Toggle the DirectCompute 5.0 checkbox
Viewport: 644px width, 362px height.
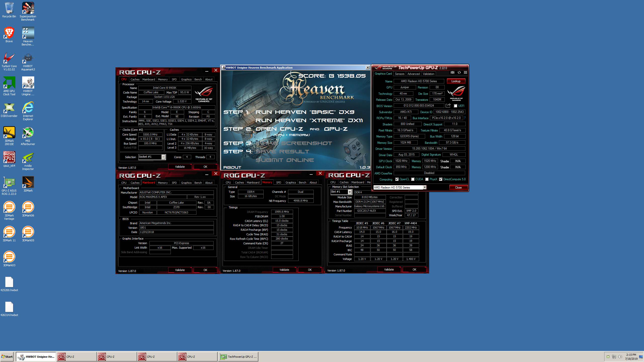[x=440, y=179]
